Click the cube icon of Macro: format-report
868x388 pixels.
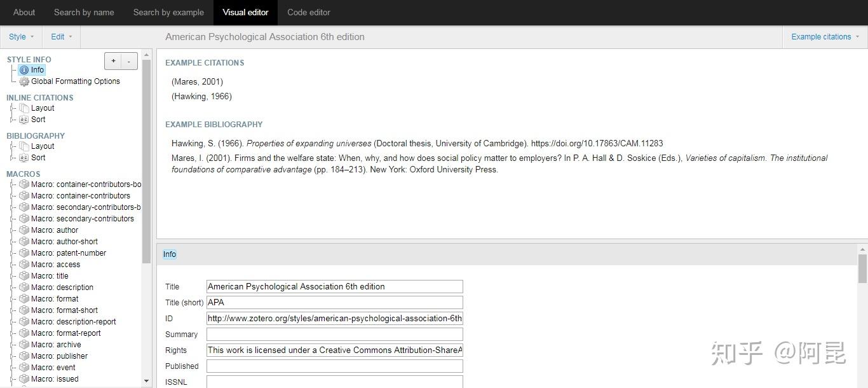coord(24,333)
